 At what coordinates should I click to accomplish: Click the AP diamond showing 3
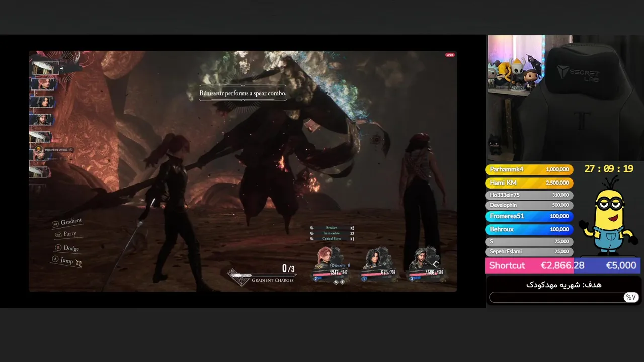click(412, 278)
